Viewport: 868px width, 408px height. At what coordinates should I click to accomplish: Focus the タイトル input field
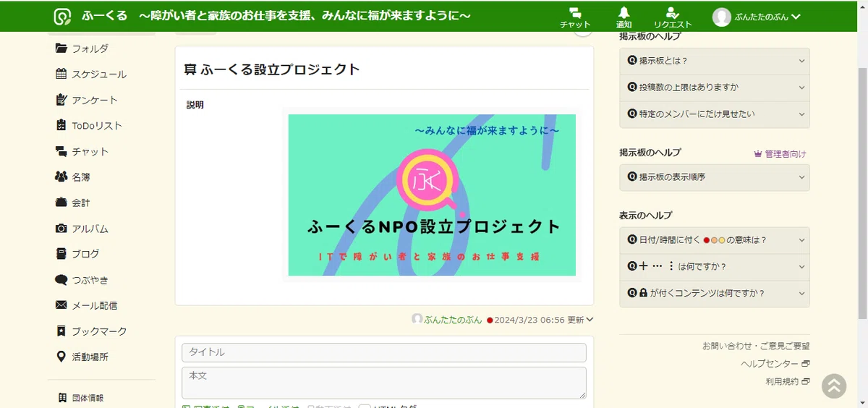383,352
